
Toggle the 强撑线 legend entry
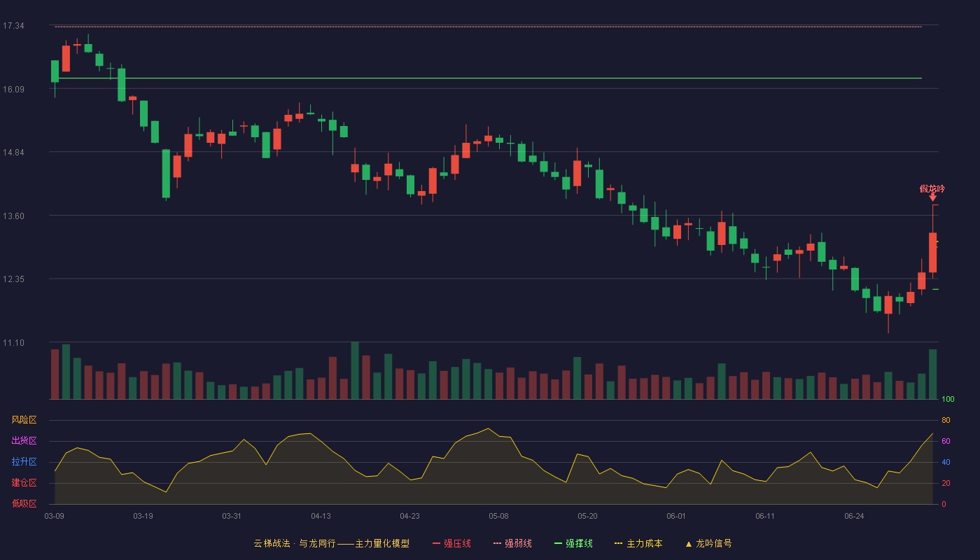573,543
